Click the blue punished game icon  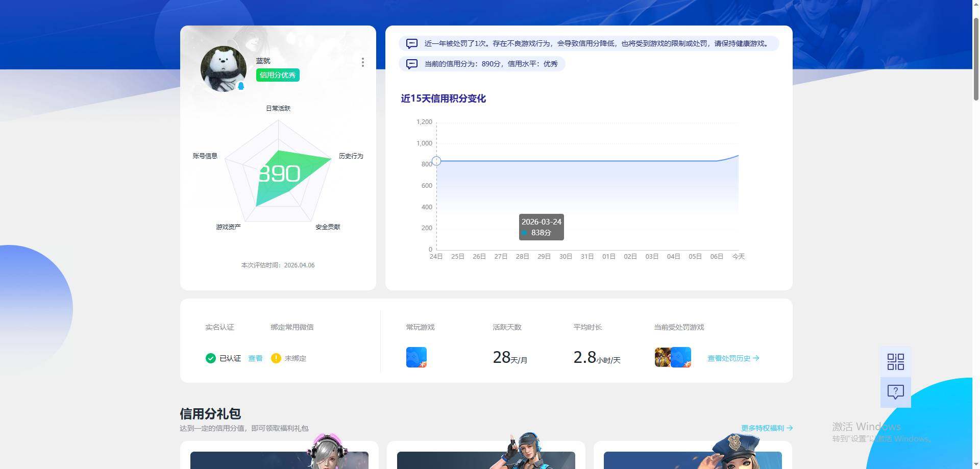pos(681,357)
